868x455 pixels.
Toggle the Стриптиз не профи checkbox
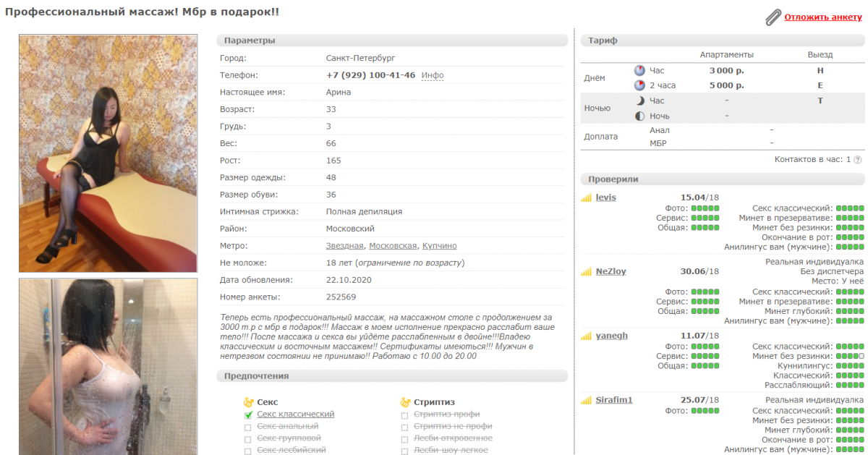click(405, 427)
